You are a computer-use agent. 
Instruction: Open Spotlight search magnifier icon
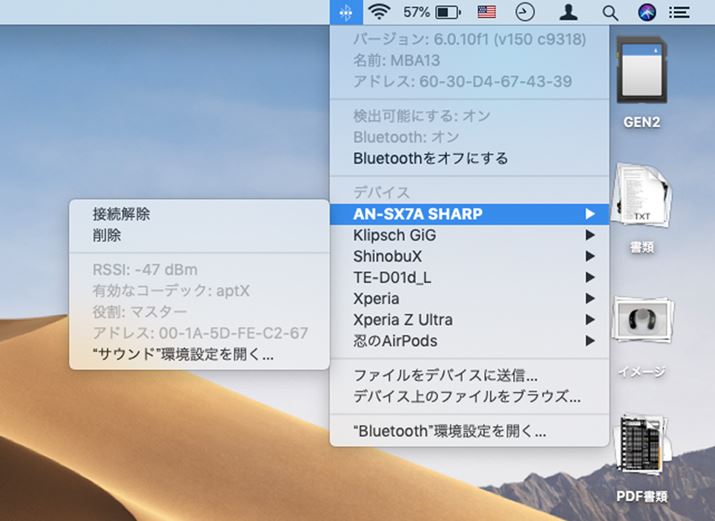(x=610, y=13)
